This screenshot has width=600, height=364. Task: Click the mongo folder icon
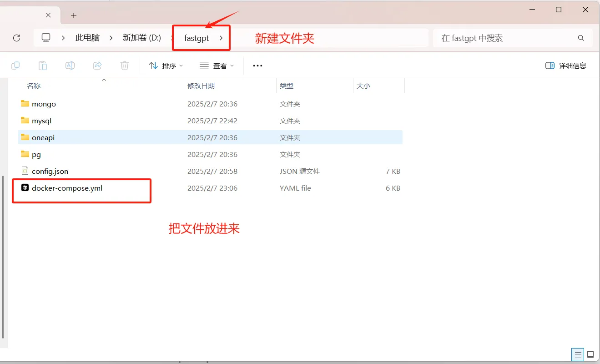(25, 104)
